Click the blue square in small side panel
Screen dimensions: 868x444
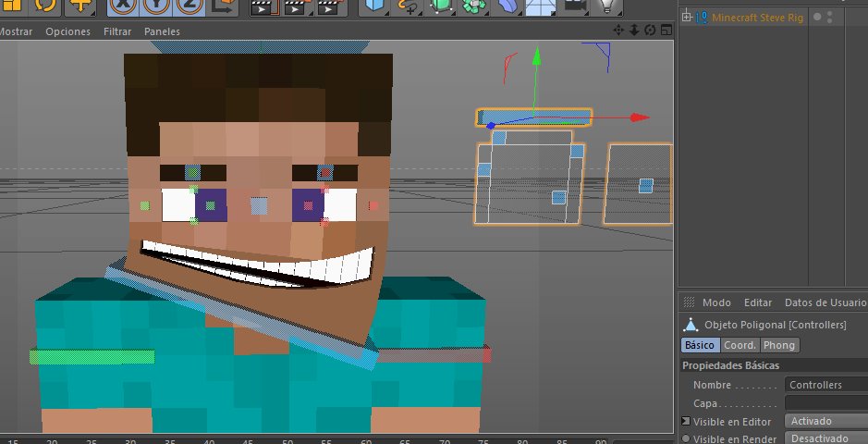(645, 185)
